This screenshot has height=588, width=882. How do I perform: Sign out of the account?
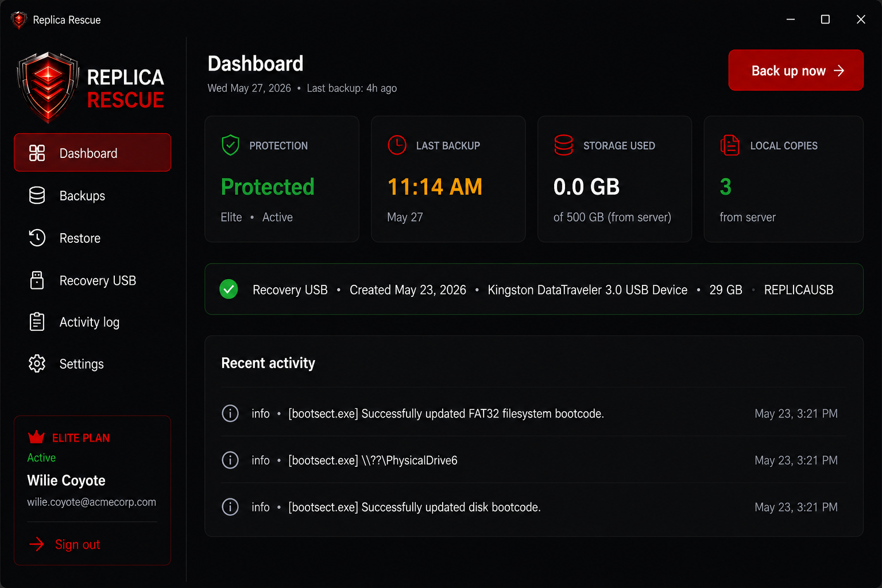coord(64,544)
